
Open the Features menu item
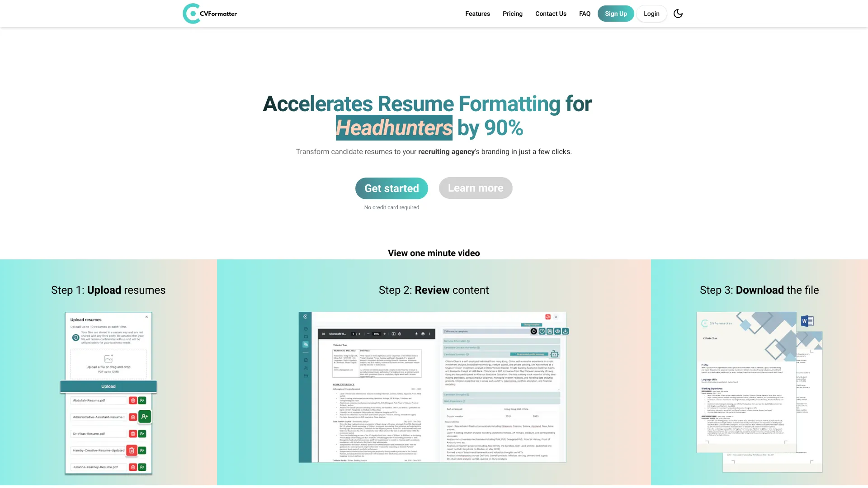[477, 13]
